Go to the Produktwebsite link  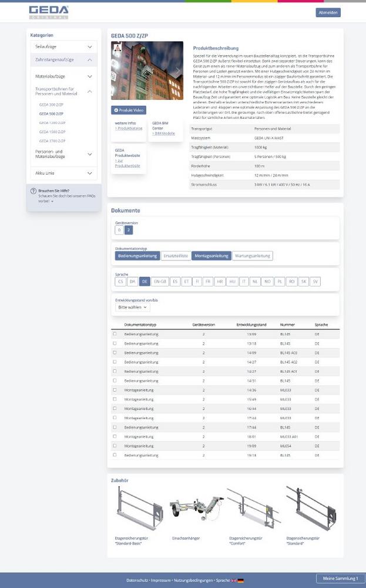point(127,163)
